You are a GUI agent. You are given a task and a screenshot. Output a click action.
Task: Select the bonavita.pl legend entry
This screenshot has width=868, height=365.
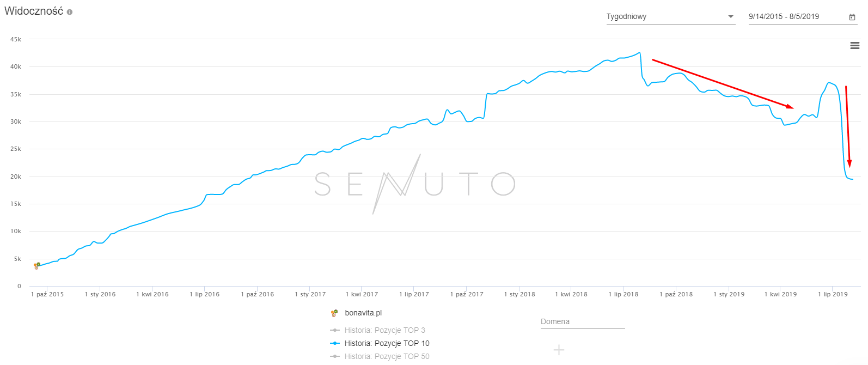click(363, 313)
